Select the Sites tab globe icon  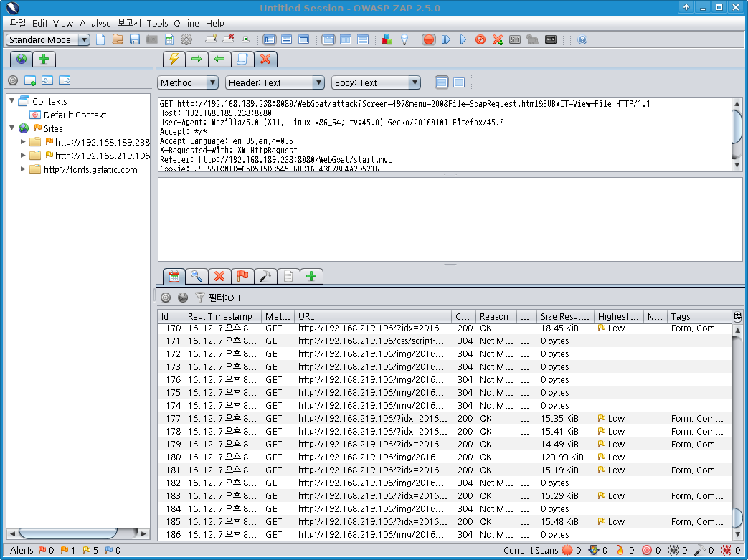pyautogui.click(x=22, y=59)
